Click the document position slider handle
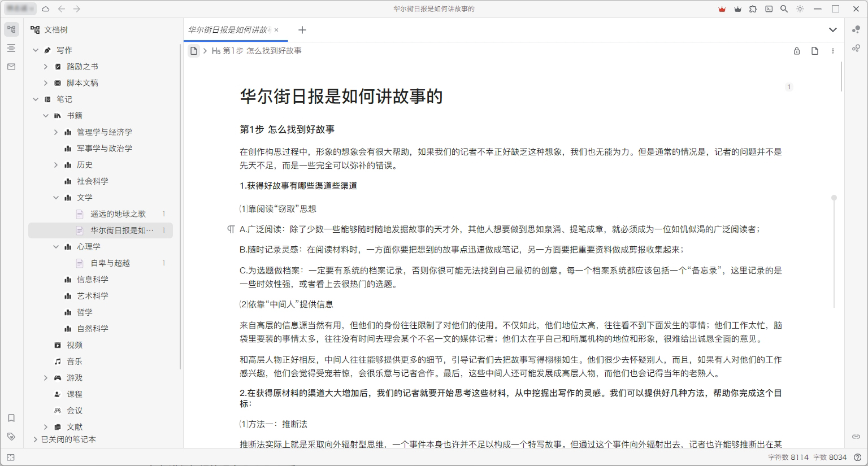 (834, 198)
